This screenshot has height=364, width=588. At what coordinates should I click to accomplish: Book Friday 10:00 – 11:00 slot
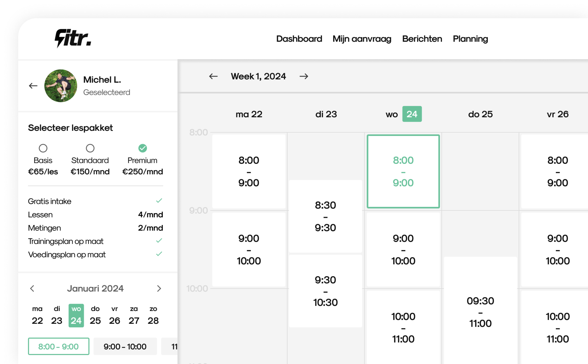point(555,327)
